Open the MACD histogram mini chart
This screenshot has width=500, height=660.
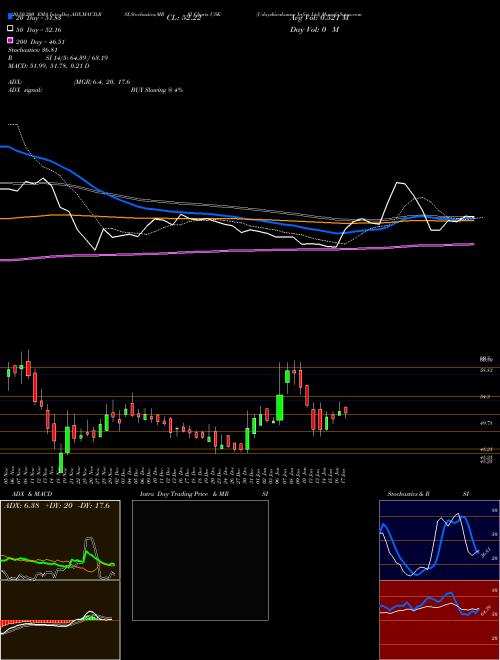[60, 620]
